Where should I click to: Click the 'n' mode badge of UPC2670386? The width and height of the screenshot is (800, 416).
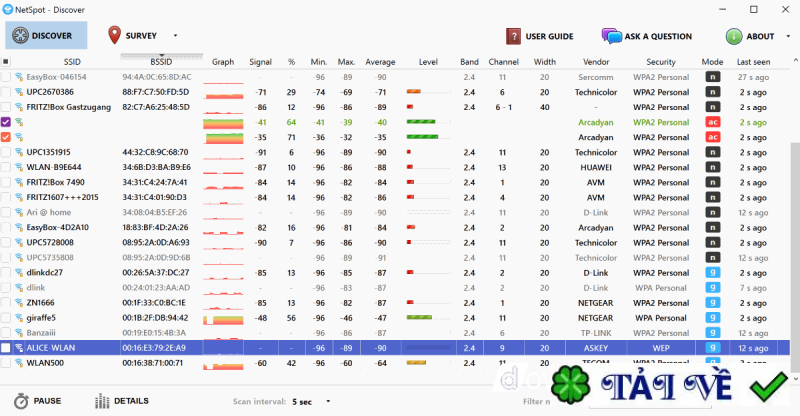click(712, 92)
